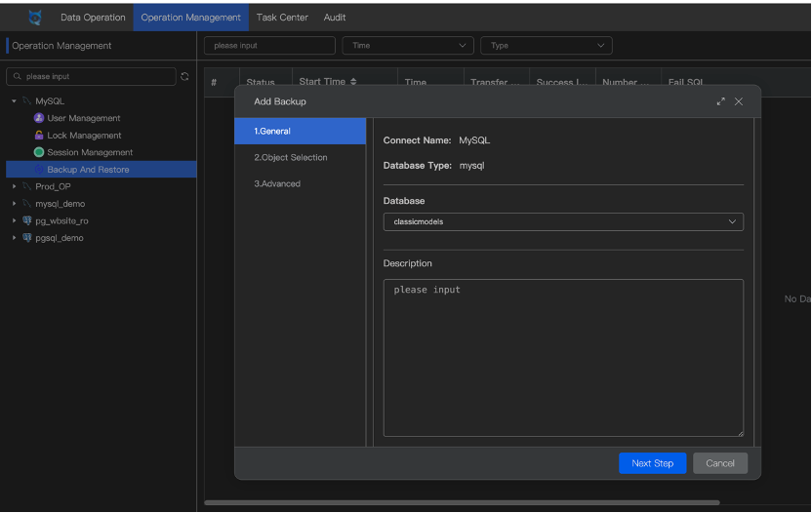Expand the Add Backup dialog to fullscreen
The width and height of the screenshot is (812, 513).
pyautogui.click(x=721, y=101)
